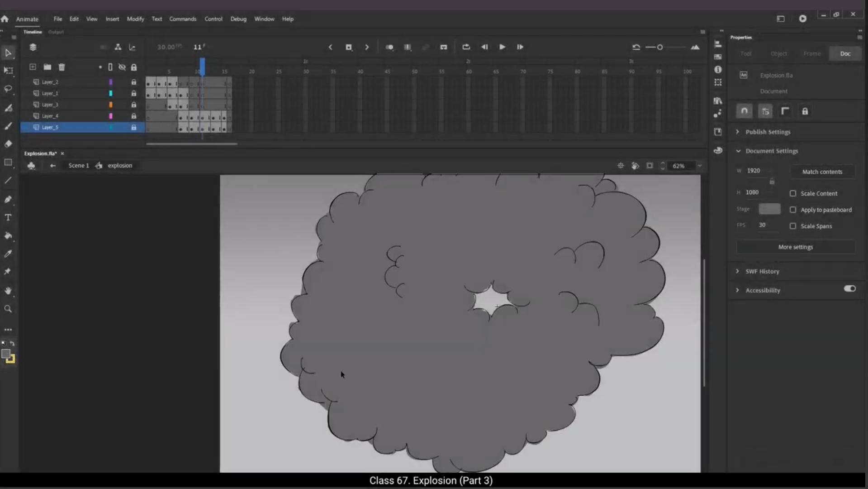Viewport: 868px width, 489px height.
Task: Select the Text tool
Action: 8,217
